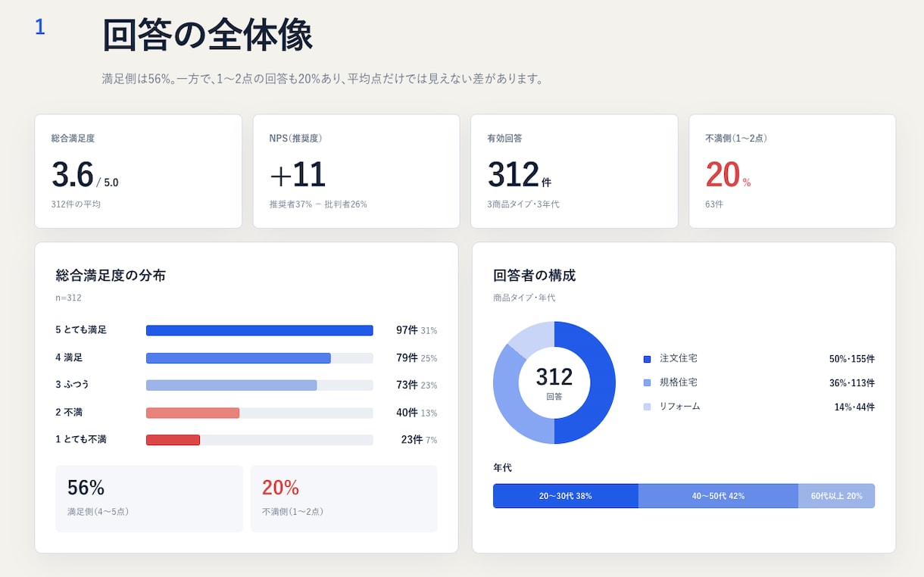Click the subtitle sentence starting 満足側は56%
The width and height of the screenshot is (924, 577).
click(x=323, y=79)
